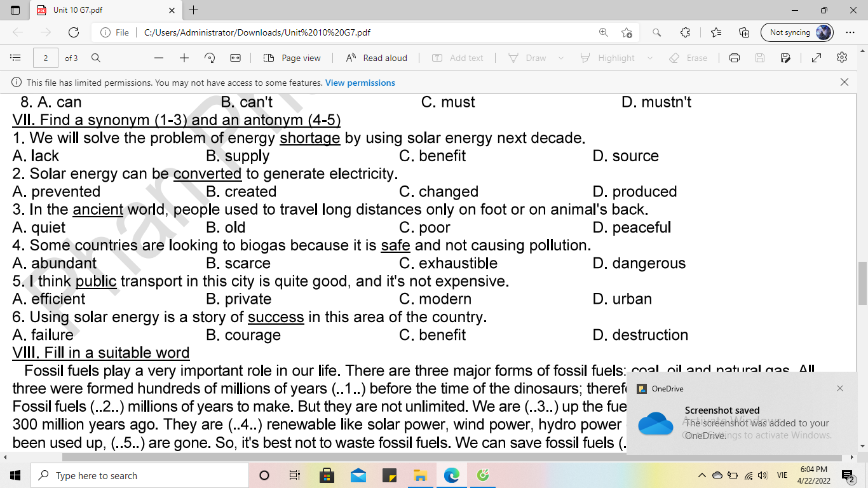The width and height of the screenshot is (868, 488).
Task: Select the Add text tool
Action: pyautogui.click(x=458, y=58)
